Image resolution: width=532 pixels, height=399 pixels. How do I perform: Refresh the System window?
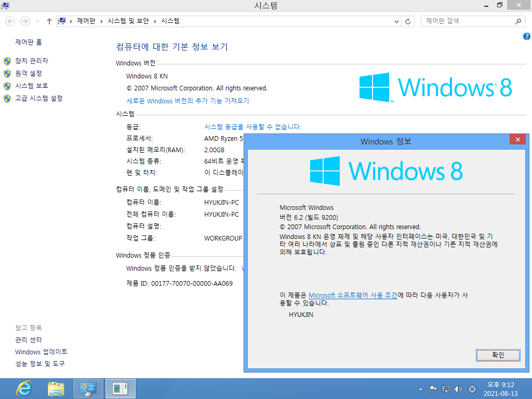pyautogui.click(x=408, y=21)
